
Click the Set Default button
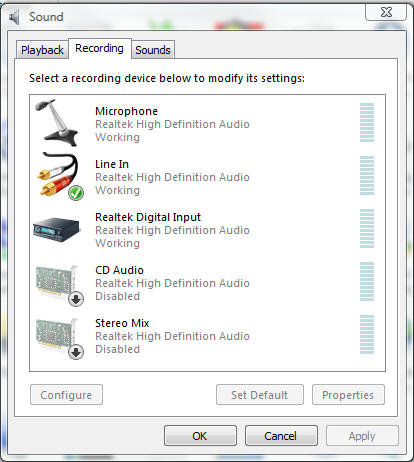tap(260, 395)
